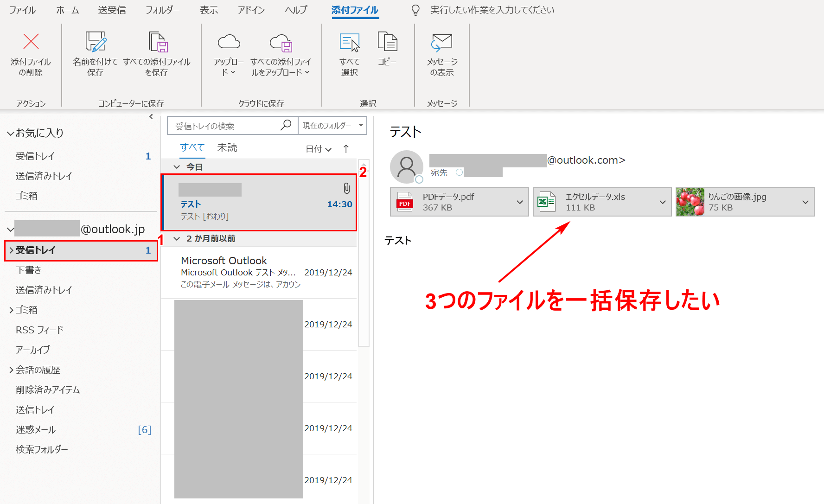This screenshot has height=504, width=824.
Task: Collapse the お気に入り favorites section
Action: (10, 134)
